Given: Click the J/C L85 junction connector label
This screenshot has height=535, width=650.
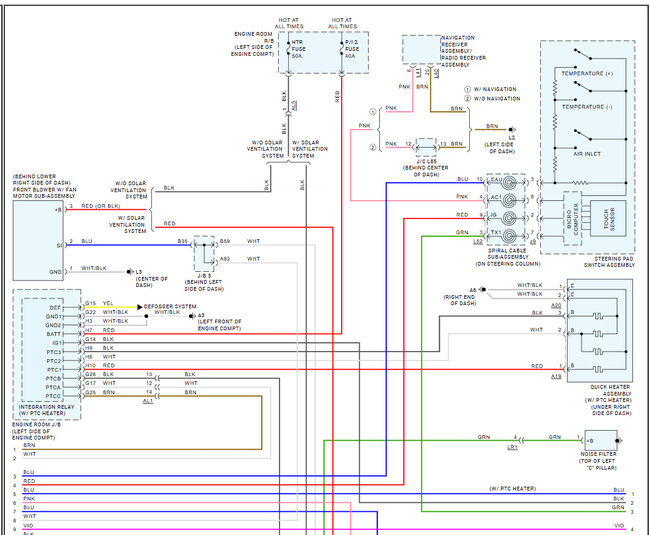Looking at the screenshot, I should pos(425,168).
